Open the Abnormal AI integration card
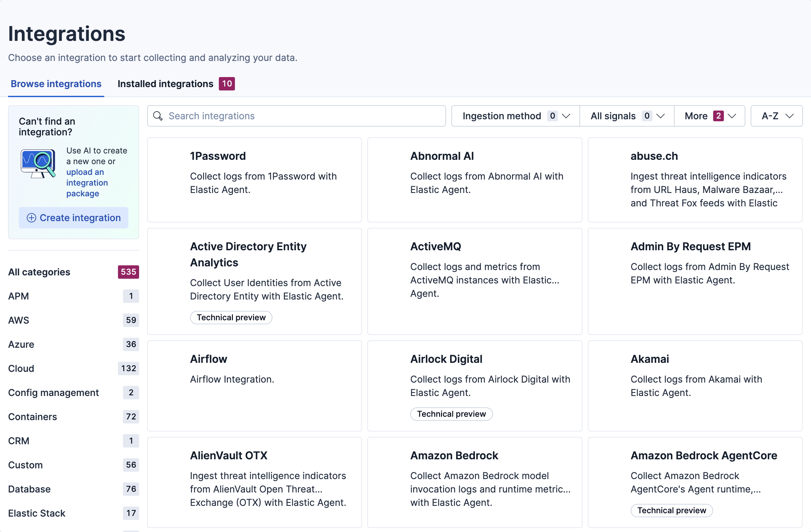 point(475,180)
